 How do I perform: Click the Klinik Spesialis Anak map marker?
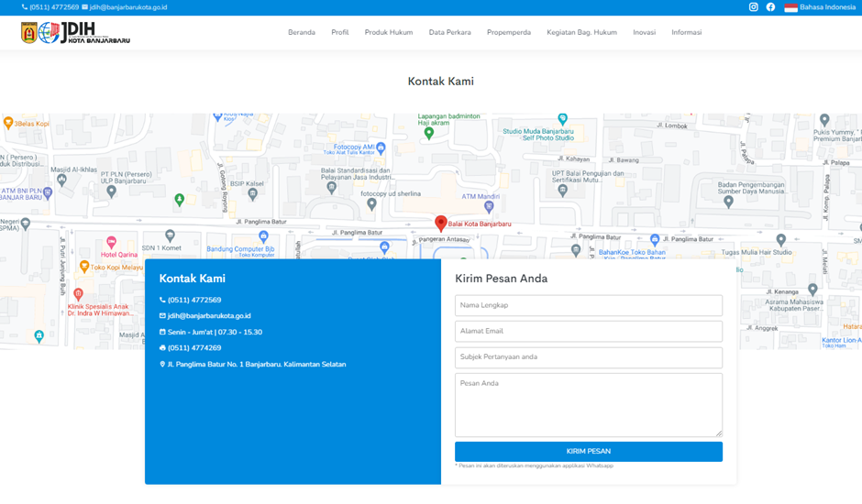(78, 294)
